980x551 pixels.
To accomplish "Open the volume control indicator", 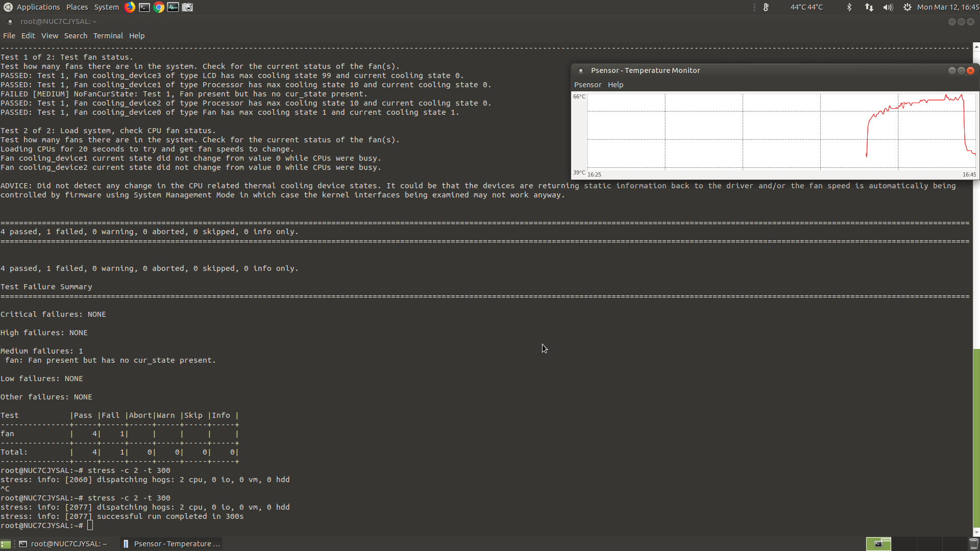I will click(888, 7).
